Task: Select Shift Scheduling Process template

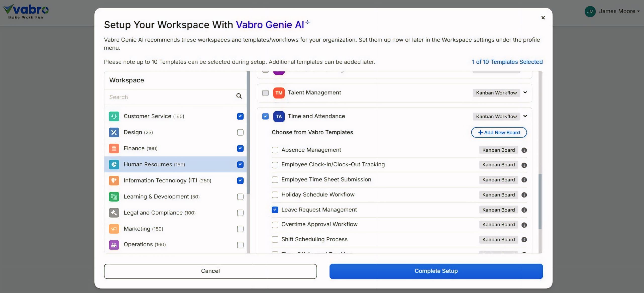Action: click(275, 239)
